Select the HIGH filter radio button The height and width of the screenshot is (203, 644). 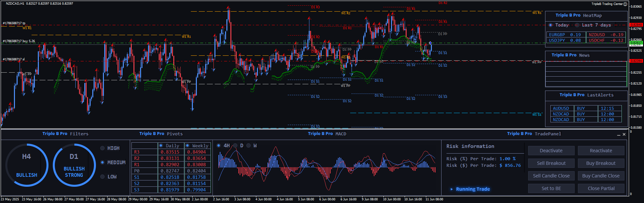click(103, 148)
